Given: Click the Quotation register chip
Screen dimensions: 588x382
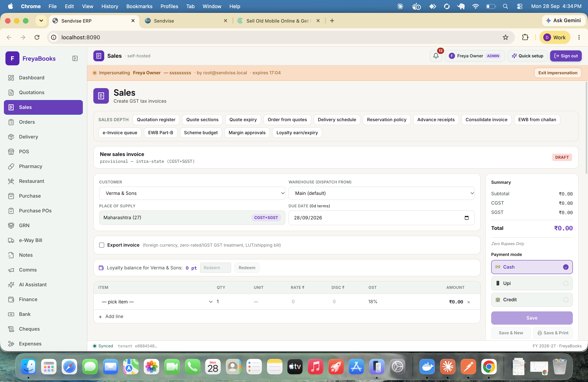Looking at the screenshot, I should tap(156, 120).
